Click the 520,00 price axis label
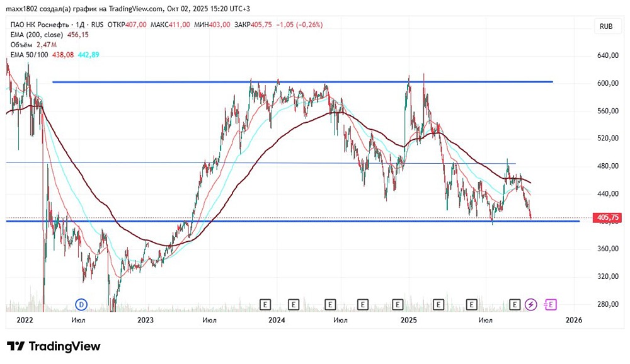The width and height of the screenshot is (630, 364). 607,138
